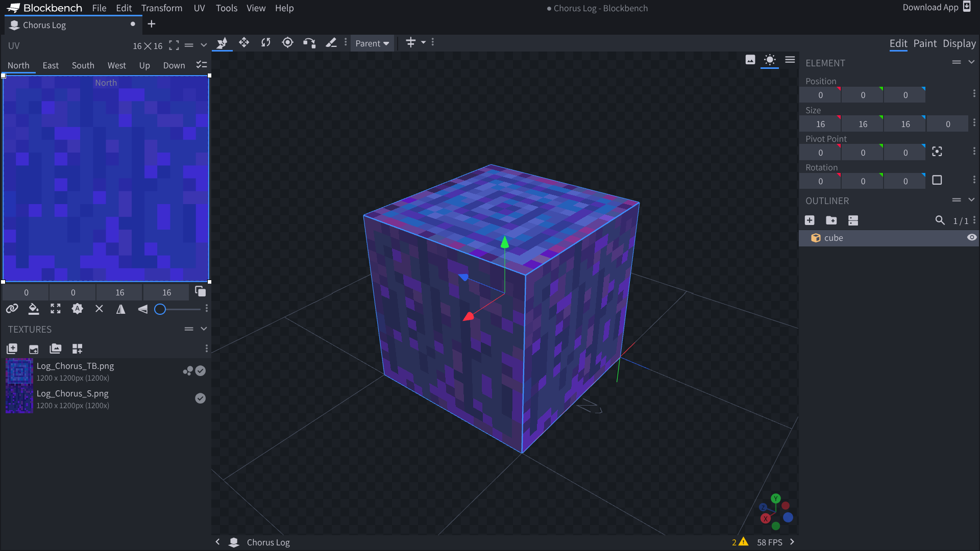Switch to the South face tab
Viewport: 980px width, 551px height.
tap(83, 65)
